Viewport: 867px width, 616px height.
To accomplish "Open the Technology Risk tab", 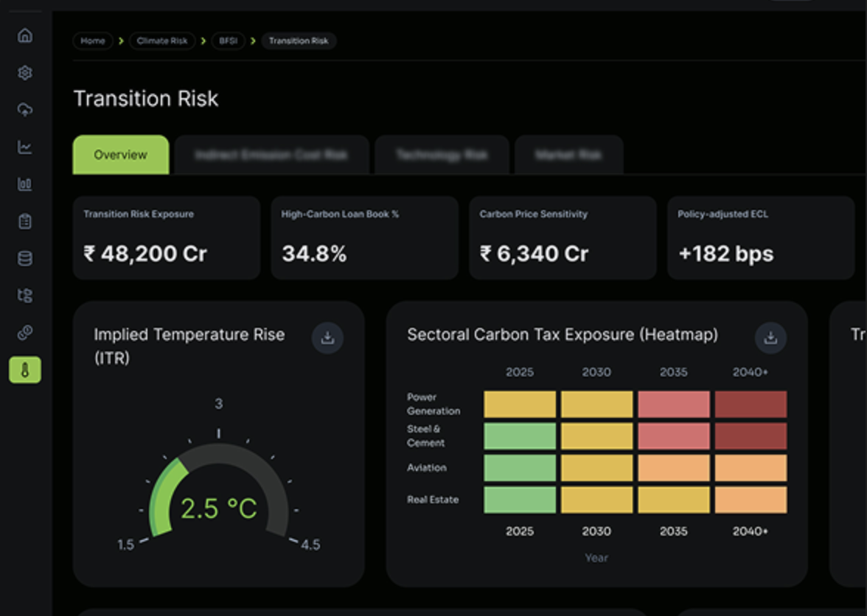I will pyautogui.click(x=442, y=155).
